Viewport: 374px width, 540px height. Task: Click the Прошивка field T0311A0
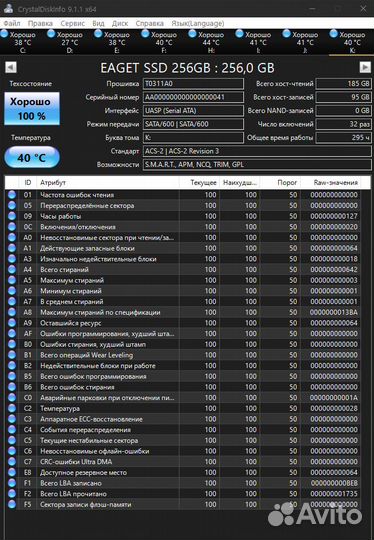pyautogui.click(x=193, y=84)
